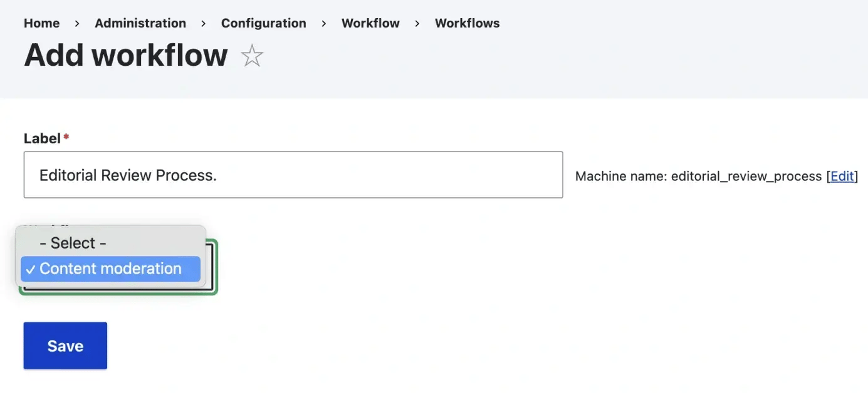Select the checkmark beside Content moderation
The width and height of the screenshot is (868, 395).
(30, 269)
